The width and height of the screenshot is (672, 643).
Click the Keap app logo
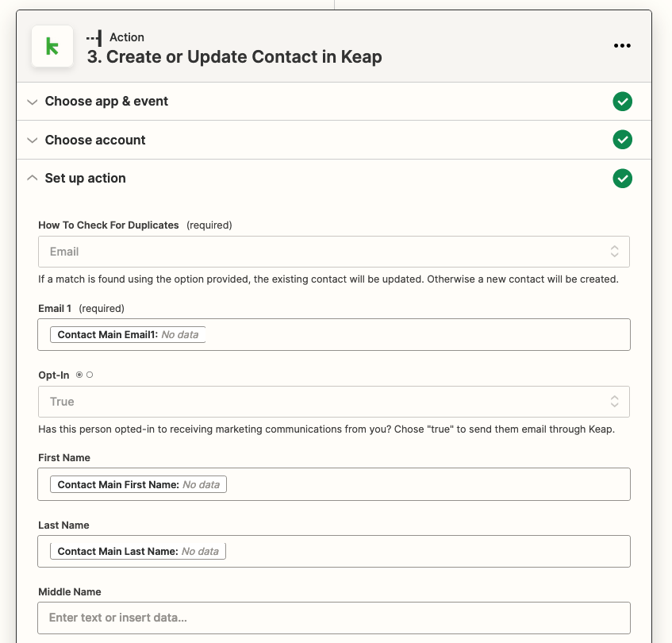pyautogui.click(x=52, y=45)
